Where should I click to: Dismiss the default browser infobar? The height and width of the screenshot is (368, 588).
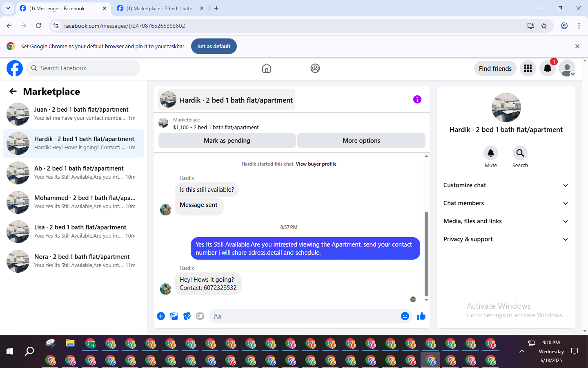coord(577,46)
